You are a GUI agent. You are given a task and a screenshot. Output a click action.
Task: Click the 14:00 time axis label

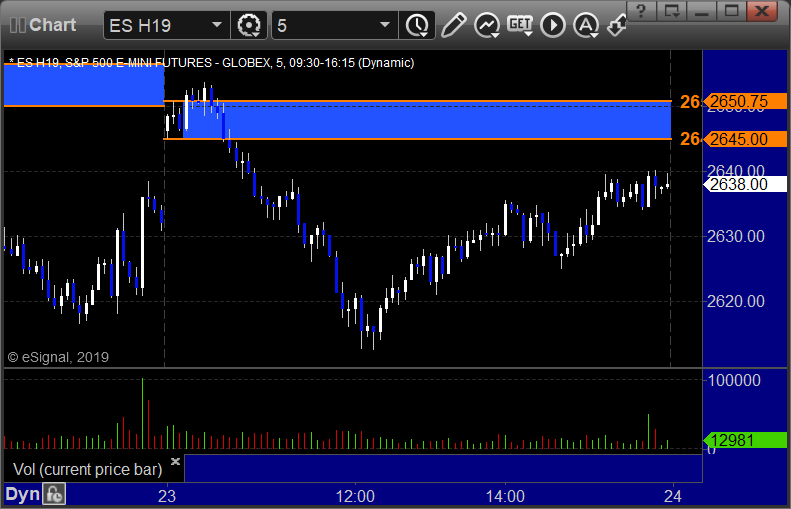(x=505, y=496)
